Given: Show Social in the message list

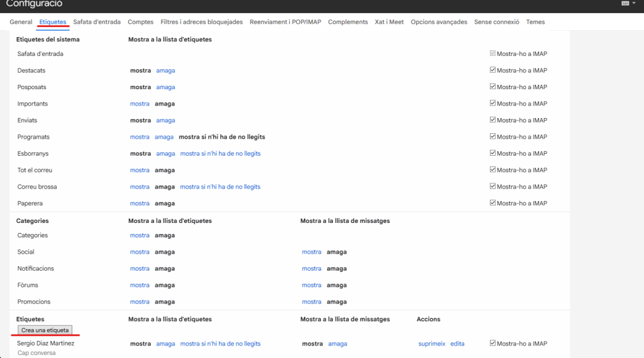Looking at the screenshot, I should coord(311,252).
